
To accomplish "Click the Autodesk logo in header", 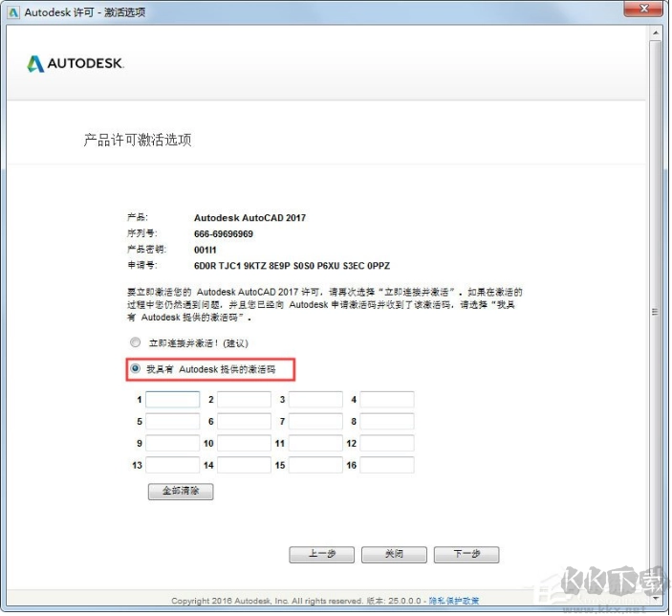I will click(x=76, y=64).
